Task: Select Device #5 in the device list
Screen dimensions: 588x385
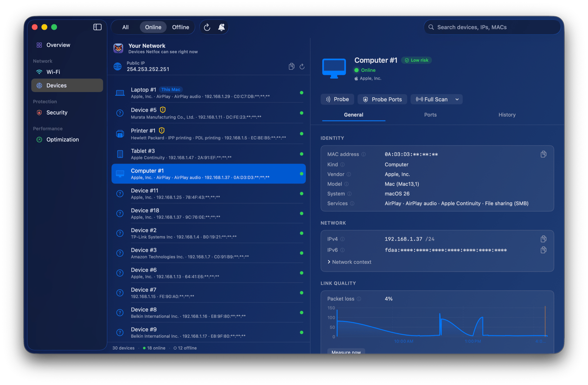Action: click(x=208, y=113)
